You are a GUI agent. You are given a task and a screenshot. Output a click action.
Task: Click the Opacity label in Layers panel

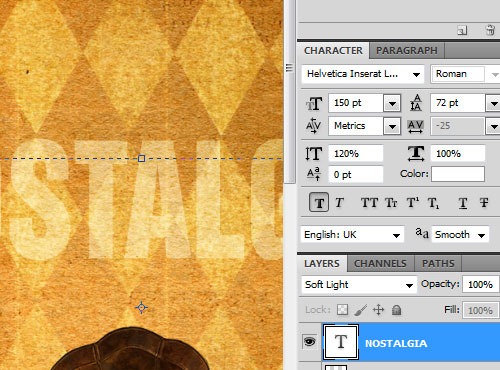click(x=440, y=284)
